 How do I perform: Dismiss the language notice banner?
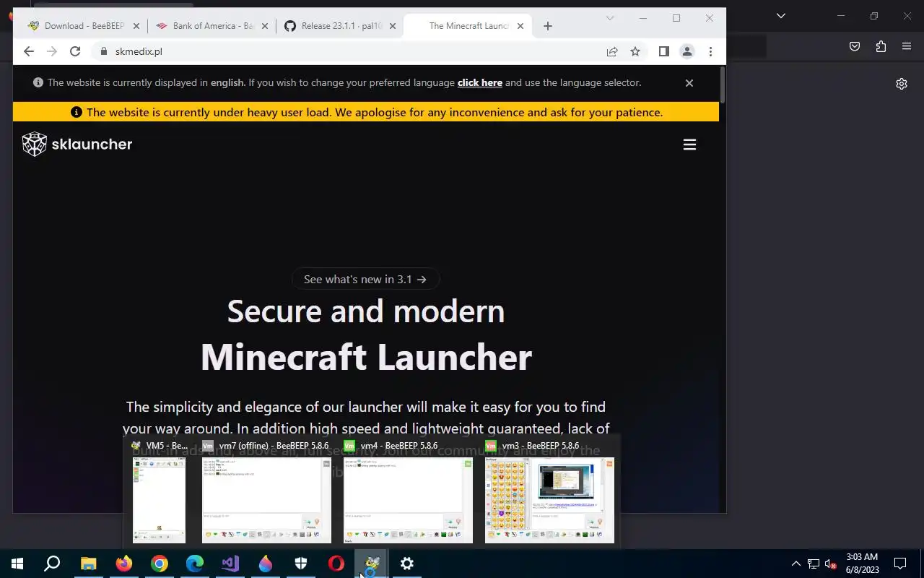689,83
